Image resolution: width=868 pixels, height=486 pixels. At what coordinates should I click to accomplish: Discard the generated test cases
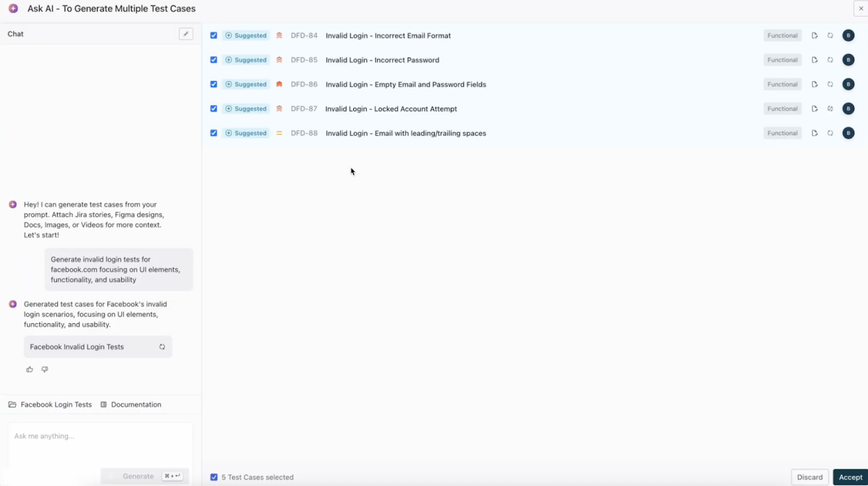(810, 477)
